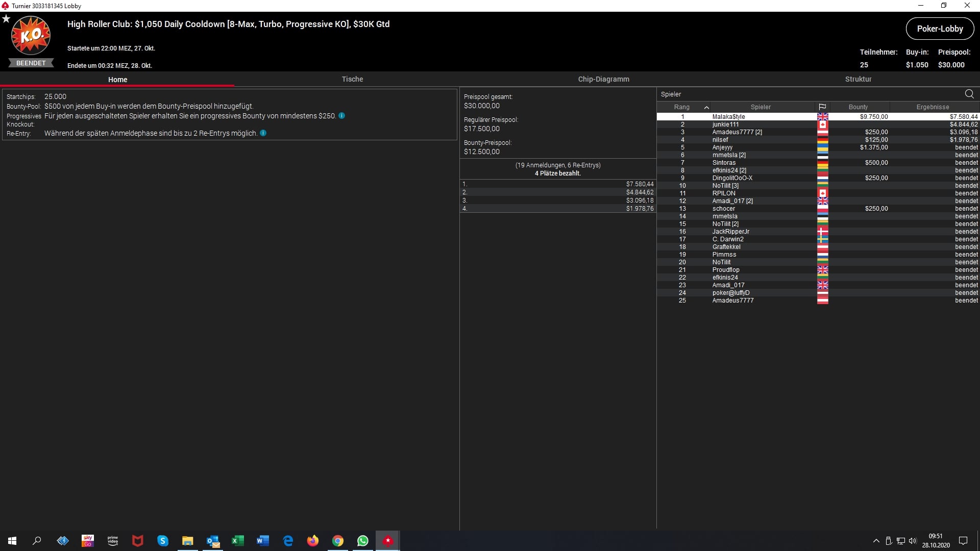Sort by Spieler column header
Screen dimensions: 980x551
761,107
